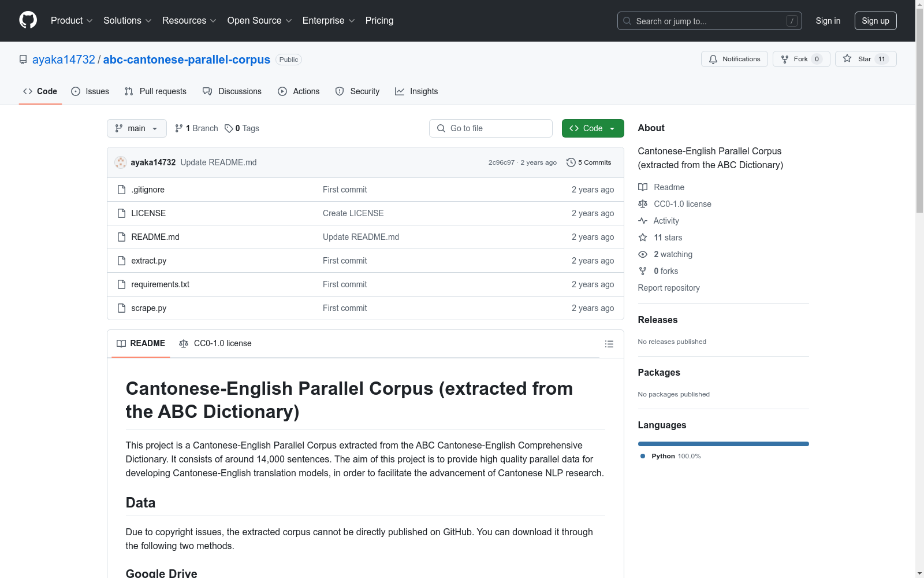
Task: Click the Report repository link
Action: [669, 288]
